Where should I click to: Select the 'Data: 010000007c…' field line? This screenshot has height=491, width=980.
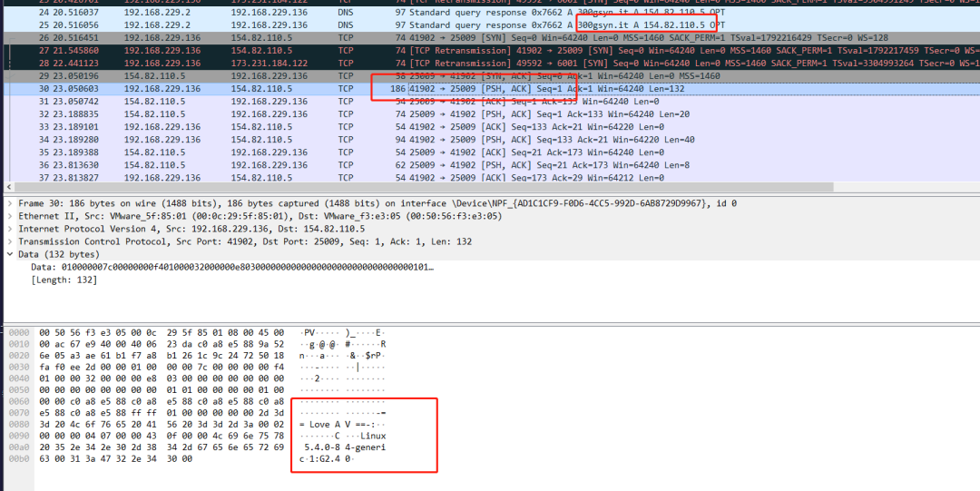pyautogui.click(x=232, y=267)
